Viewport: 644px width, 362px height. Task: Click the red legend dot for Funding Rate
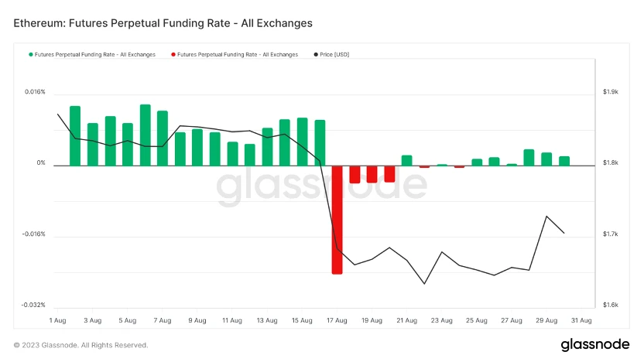point(173,55)
